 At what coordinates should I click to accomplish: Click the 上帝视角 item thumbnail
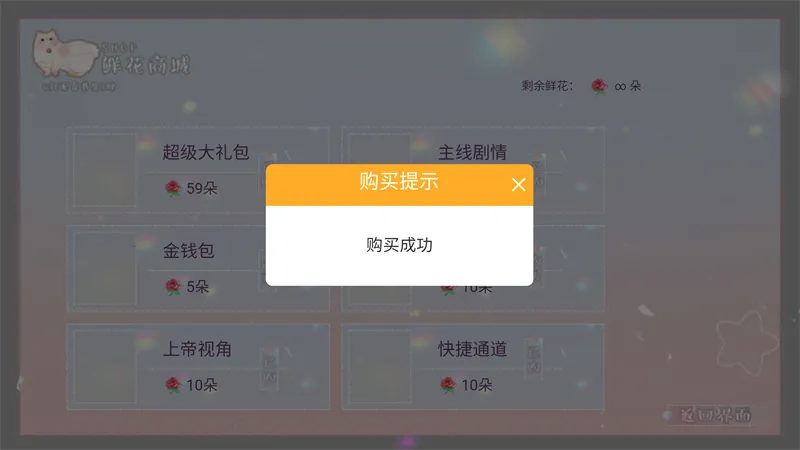[105, 366]
